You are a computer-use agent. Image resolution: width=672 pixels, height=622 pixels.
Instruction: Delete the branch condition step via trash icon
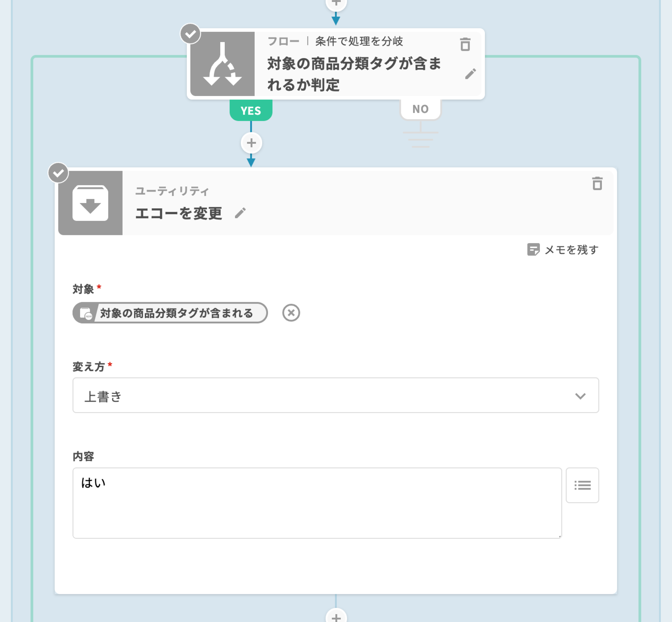tap(465, 44)
